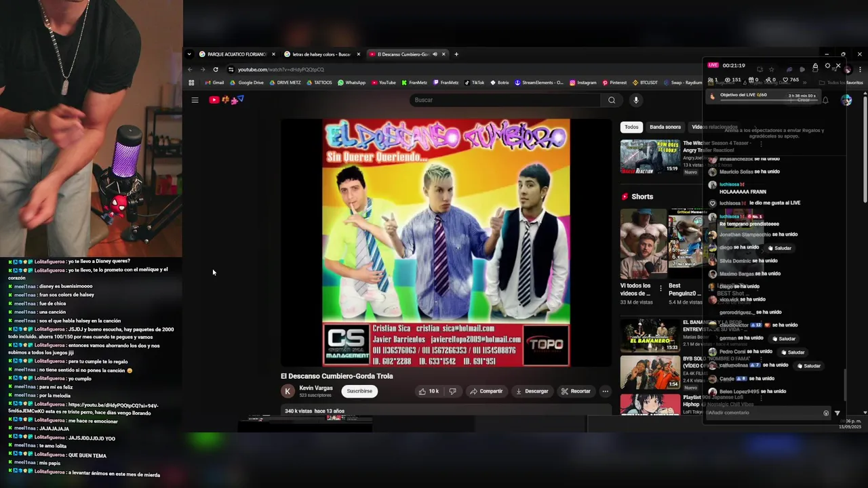
Task: Open new browser tab with plus
Action: coord(456,54)
